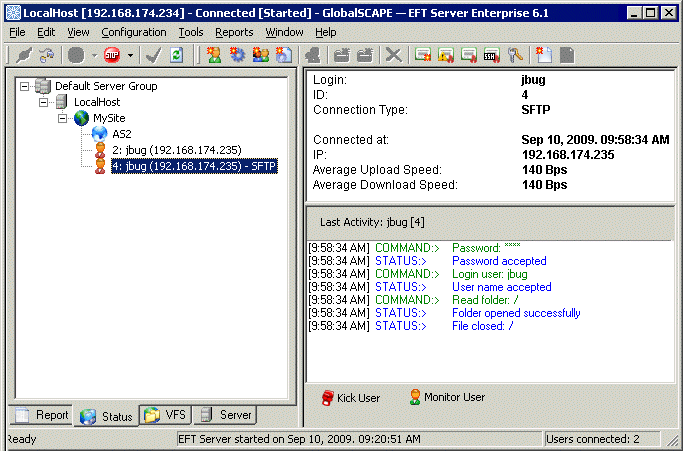Click the new gear rule toolbar icon
683x451 pixels.
tap(237, 55)
